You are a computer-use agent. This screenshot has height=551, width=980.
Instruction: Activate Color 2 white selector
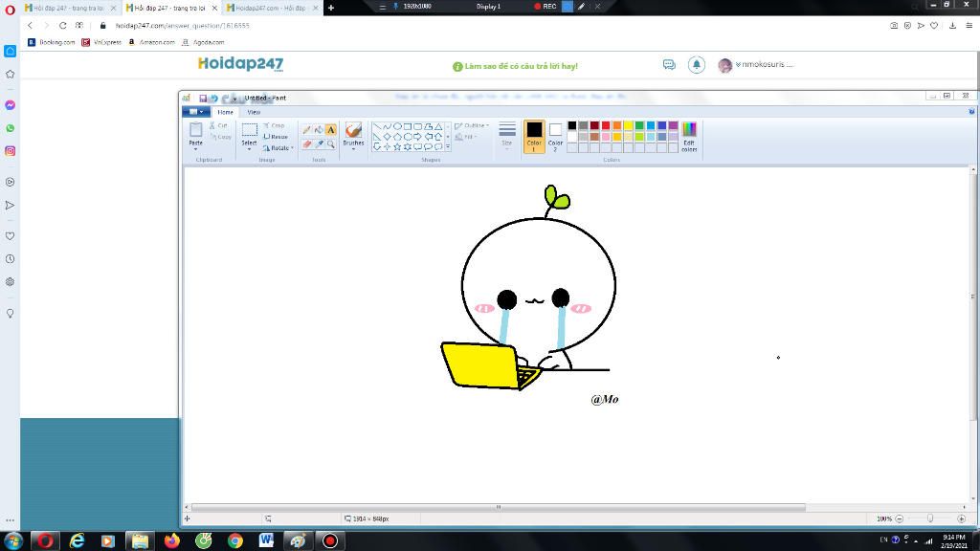[x=555, y=136]
